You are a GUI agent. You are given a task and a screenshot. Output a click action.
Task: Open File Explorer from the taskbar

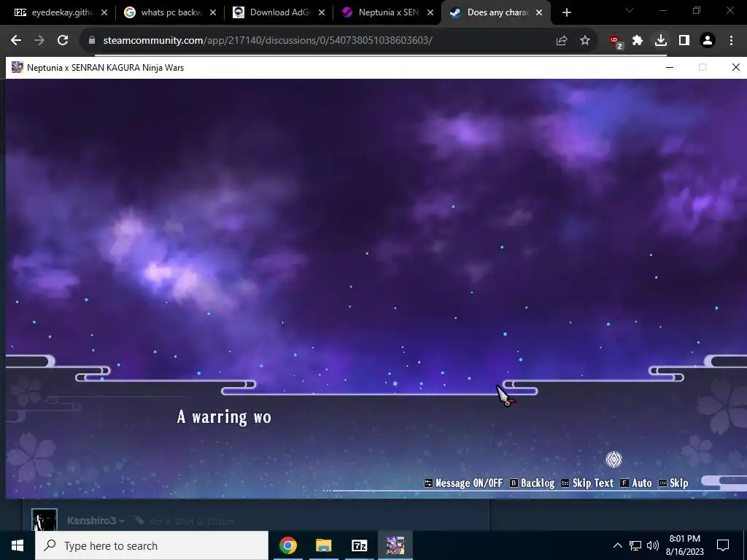(323, 545)
